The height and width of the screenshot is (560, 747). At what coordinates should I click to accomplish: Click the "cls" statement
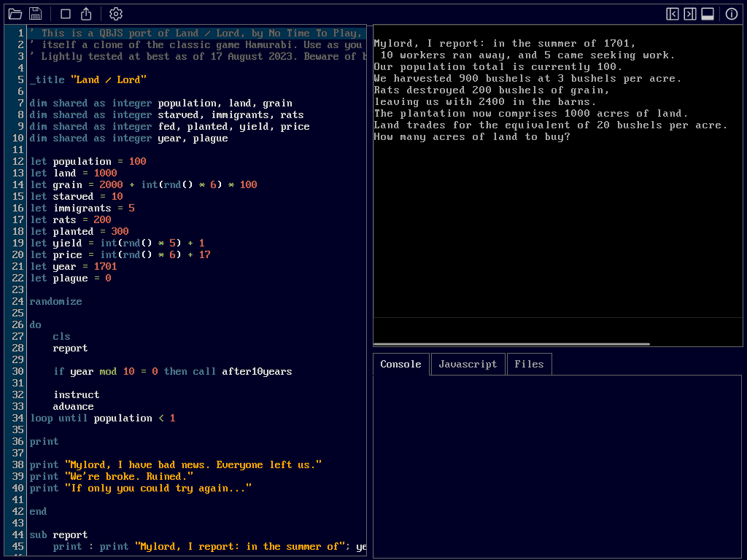coord(61,336)
